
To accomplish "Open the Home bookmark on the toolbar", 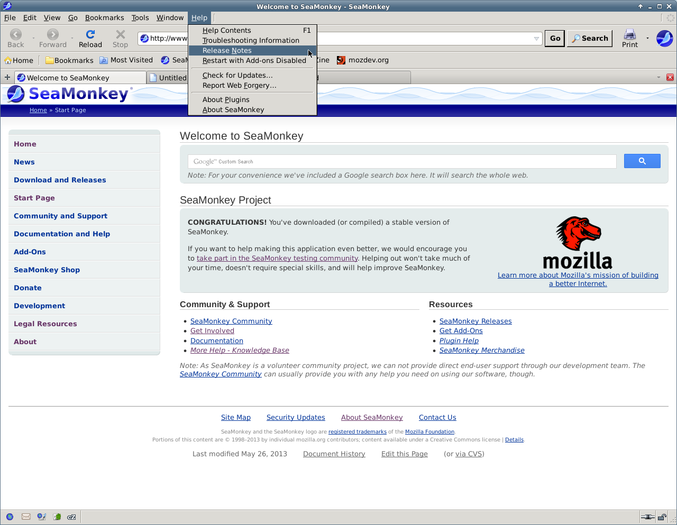I will point(19,60).
